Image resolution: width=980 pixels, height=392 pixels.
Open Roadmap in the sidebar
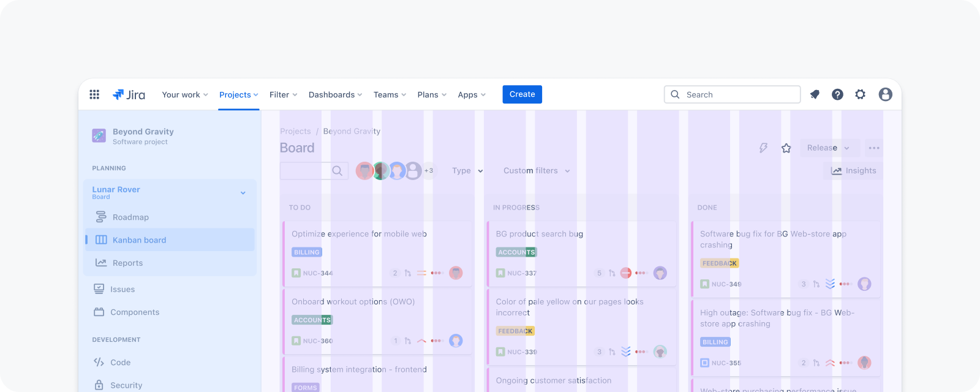click(170, 217)
